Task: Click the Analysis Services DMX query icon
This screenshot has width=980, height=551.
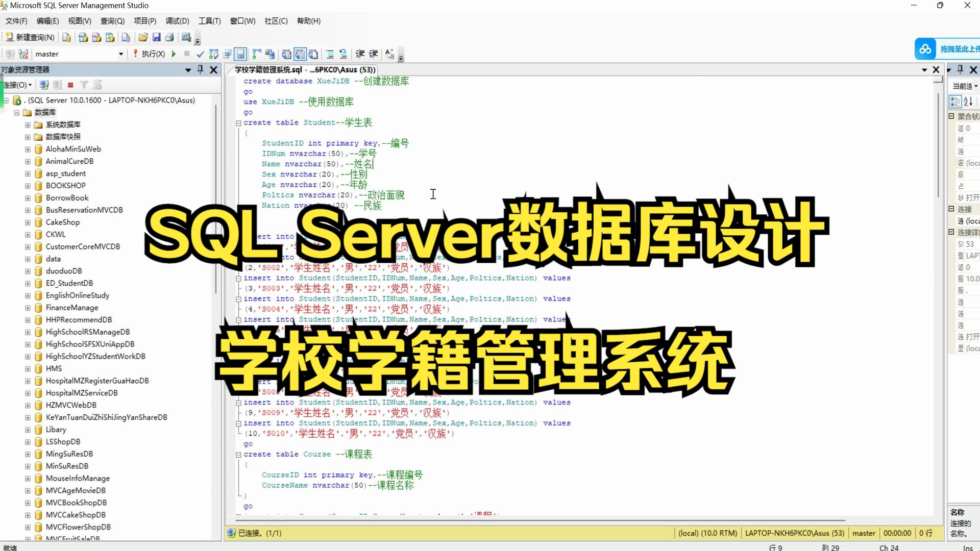Action: (96, 37)
